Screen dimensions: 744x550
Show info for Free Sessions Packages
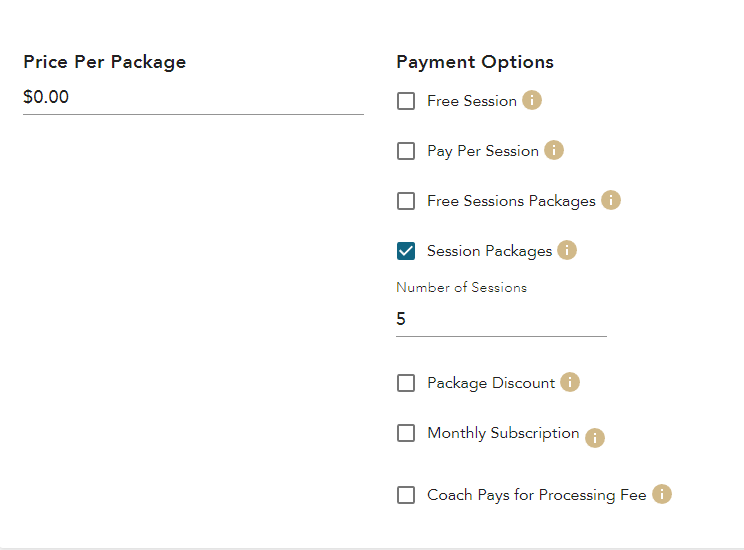tap(611, 200)
